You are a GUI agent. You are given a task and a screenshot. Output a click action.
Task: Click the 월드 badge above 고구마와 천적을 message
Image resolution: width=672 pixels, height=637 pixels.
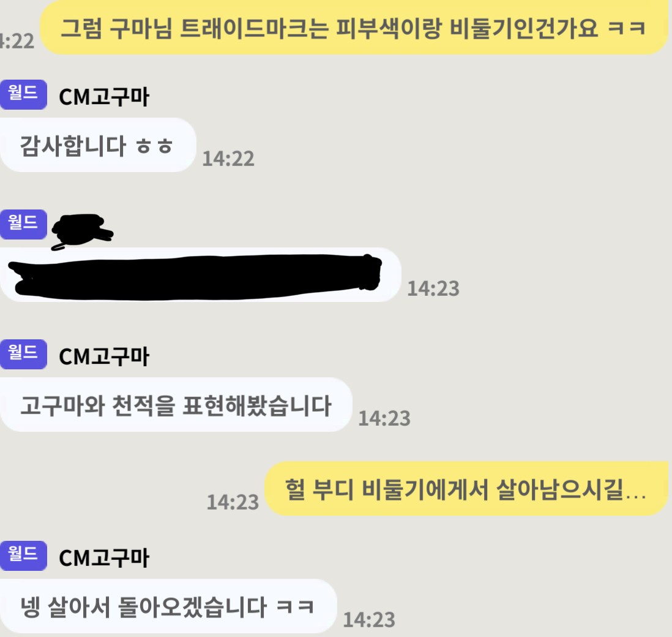[x=23, y=354]
